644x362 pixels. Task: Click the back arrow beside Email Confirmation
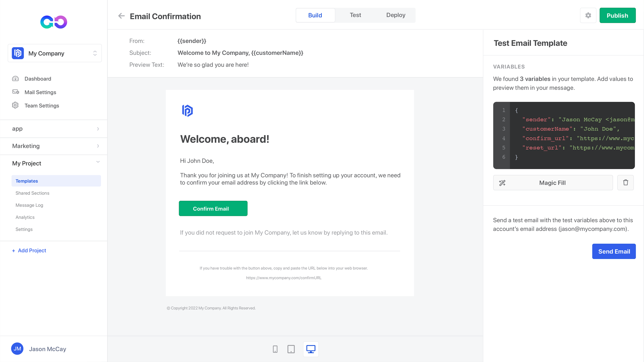click(x=121, y=16)
